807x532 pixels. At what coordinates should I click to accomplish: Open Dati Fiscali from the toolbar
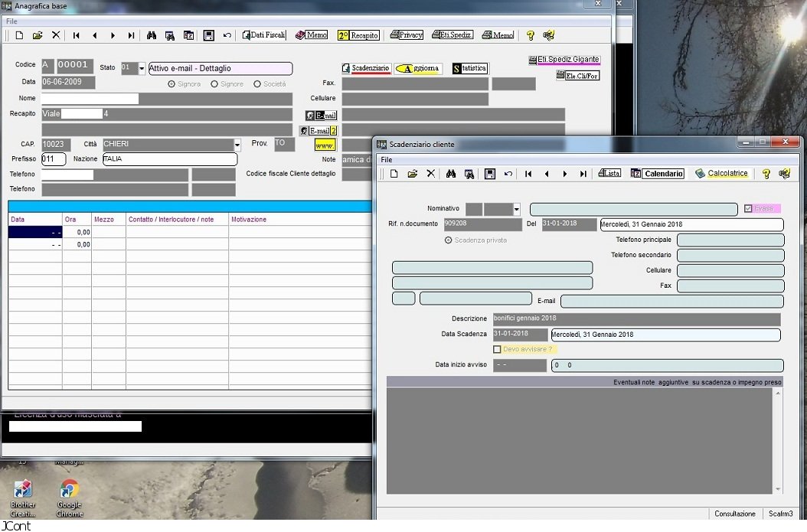click(x=264, y=35)
